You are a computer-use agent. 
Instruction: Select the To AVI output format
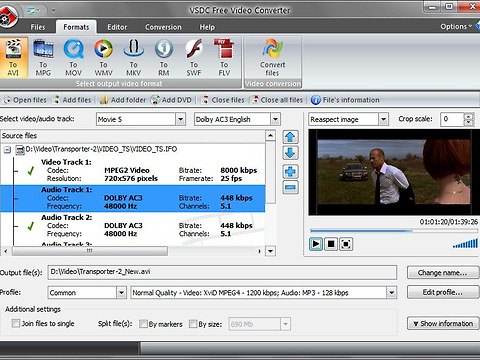(x=13, y=57)
